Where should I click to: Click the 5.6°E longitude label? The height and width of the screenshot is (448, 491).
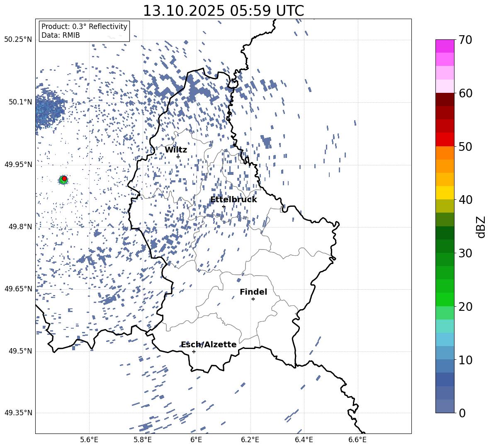pos(89,440)
